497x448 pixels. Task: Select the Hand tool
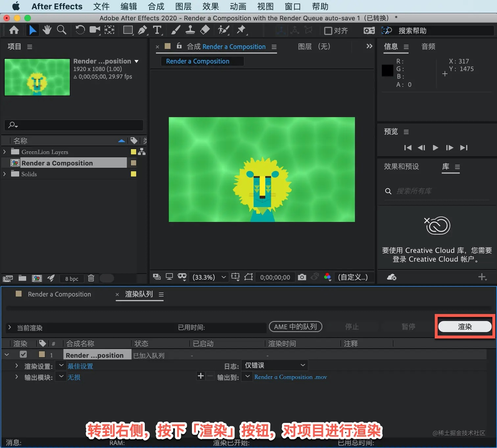click(47, 30)
